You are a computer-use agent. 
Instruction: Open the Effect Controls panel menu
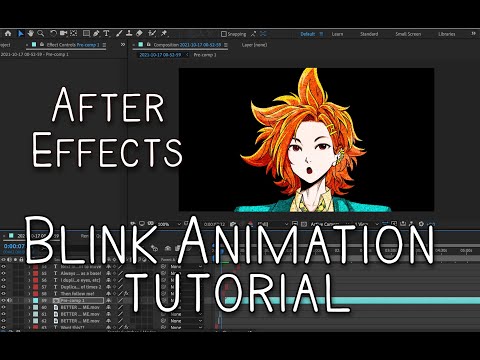[x=104, y=45]
